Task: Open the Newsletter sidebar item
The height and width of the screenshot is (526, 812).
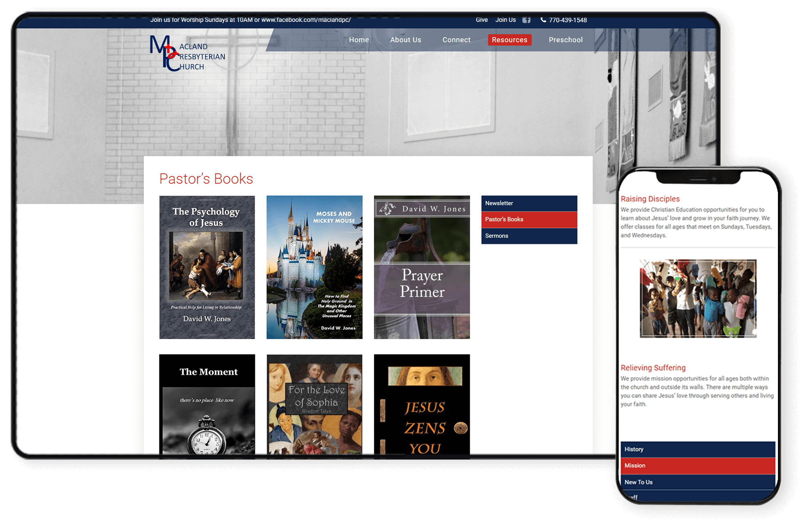Action: click(x=529, y=203)
